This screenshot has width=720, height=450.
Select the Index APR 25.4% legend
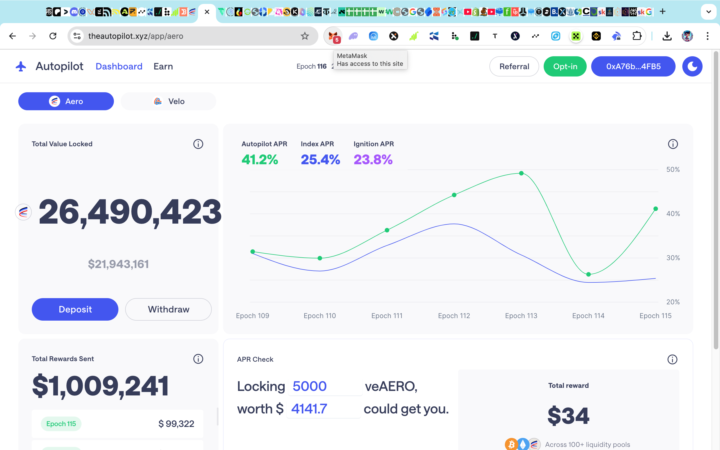320,153
